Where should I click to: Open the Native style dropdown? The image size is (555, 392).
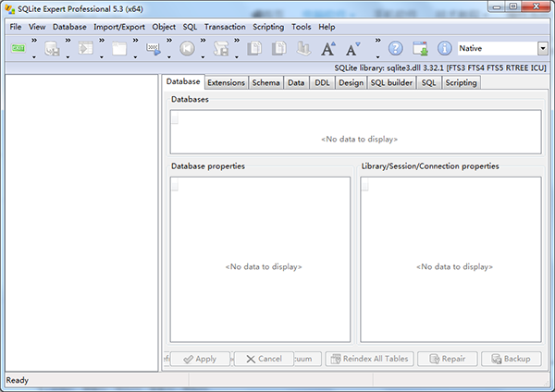[542, 48]
